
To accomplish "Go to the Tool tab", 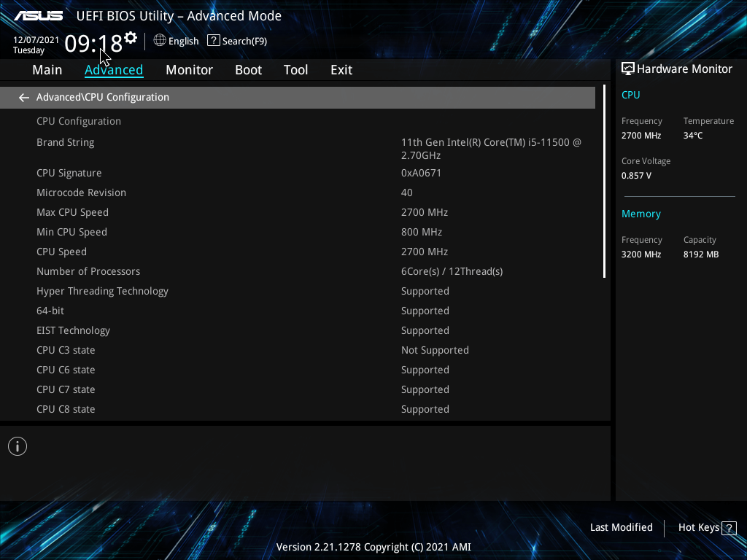I will point(296,70).
